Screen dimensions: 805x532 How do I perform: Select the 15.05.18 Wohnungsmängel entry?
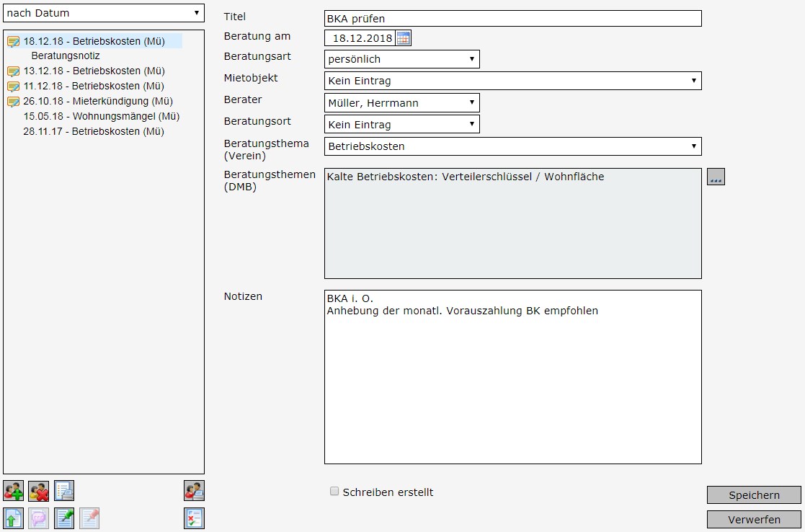[x=101, y=116]
